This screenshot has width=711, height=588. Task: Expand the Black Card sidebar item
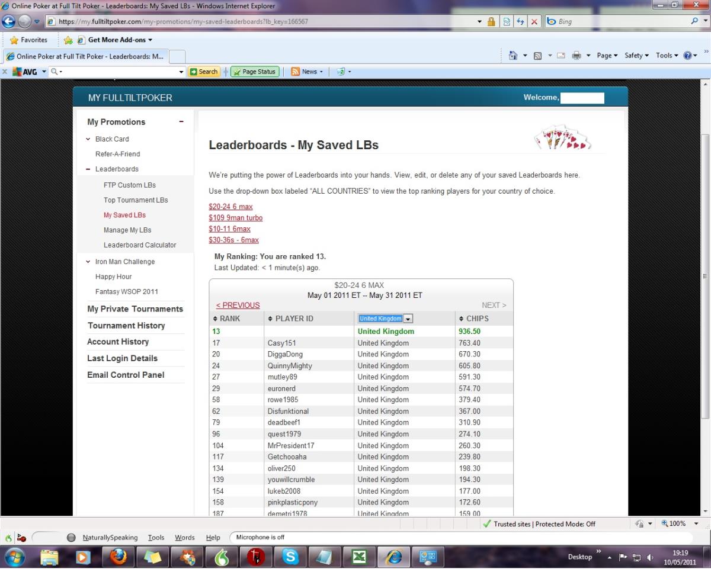tap(88, 139)
